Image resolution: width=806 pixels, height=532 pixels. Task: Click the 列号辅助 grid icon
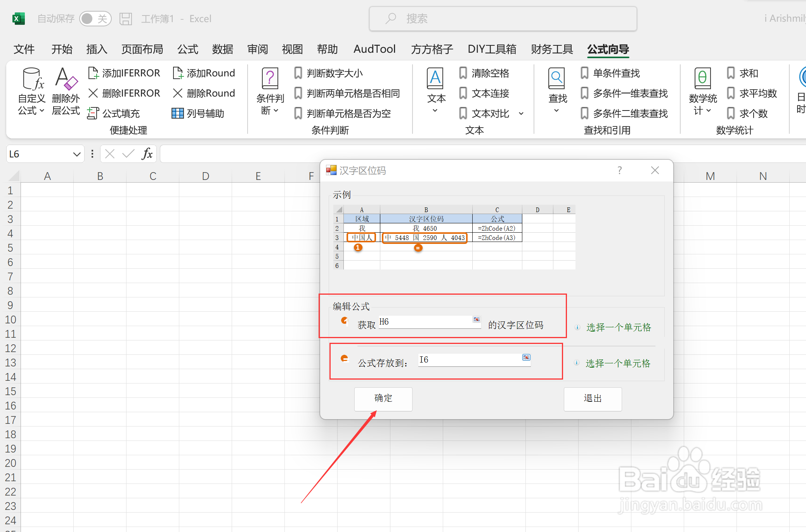177,113
